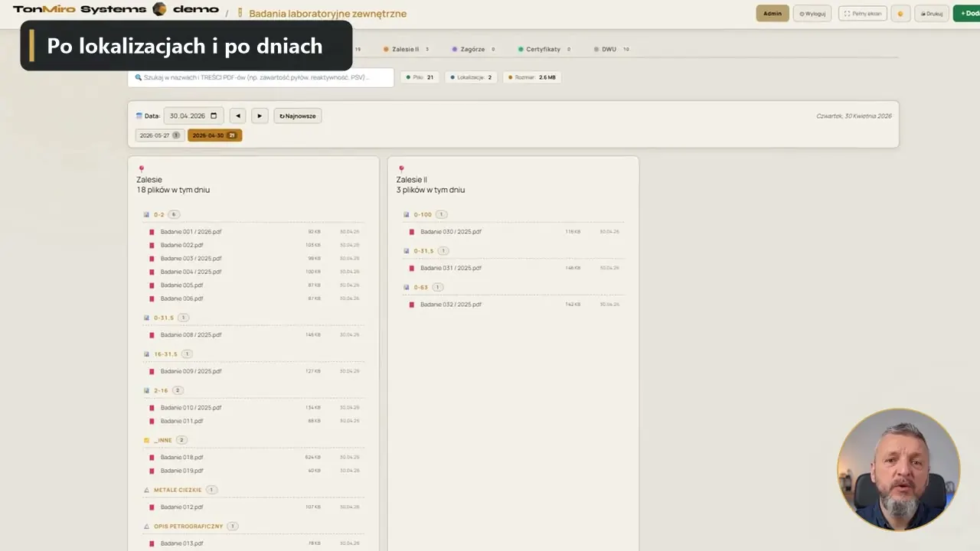Image resolution: width=980 pixels, height=551 pixels.
Task: Go to previous day with the left arrow
Action: point(238,116)
